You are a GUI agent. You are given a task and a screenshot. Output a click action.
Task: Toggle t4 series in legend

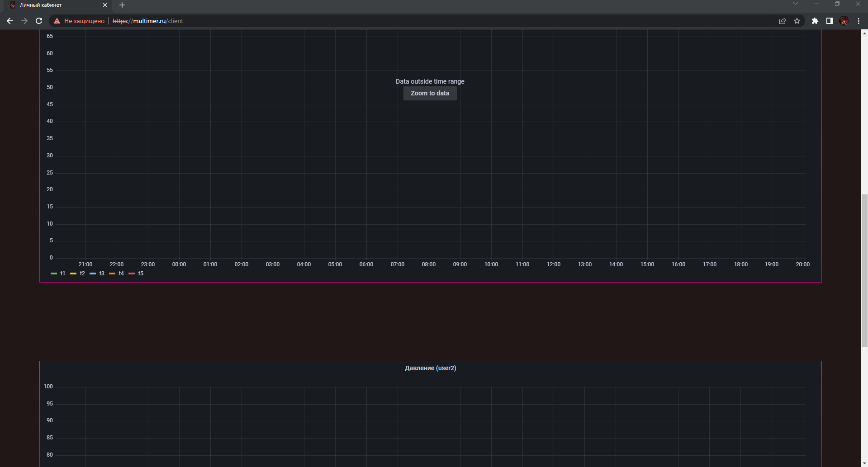point(116,274)
